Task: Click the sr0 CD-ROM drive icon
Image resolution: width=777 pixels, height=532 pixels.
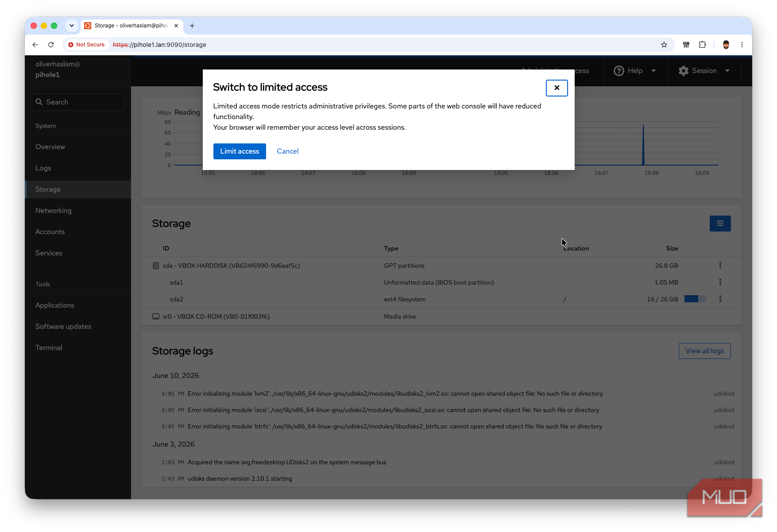Action: click(x=156, y=316)
